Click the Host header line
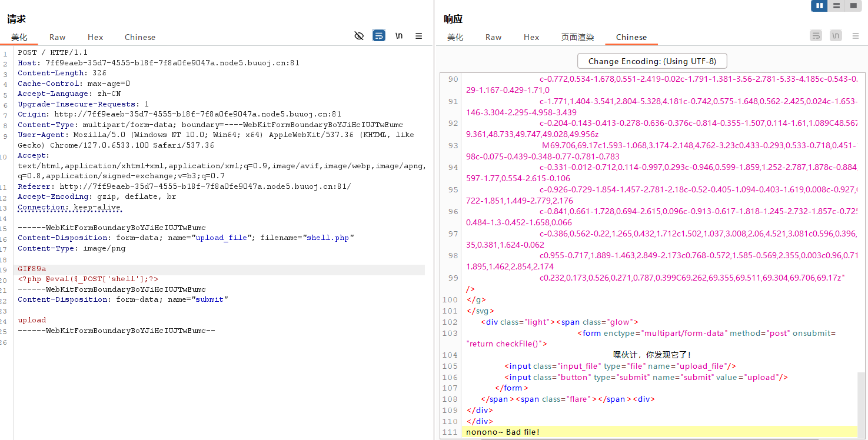This screenshot has height=440, width=868. coord(158,63)
